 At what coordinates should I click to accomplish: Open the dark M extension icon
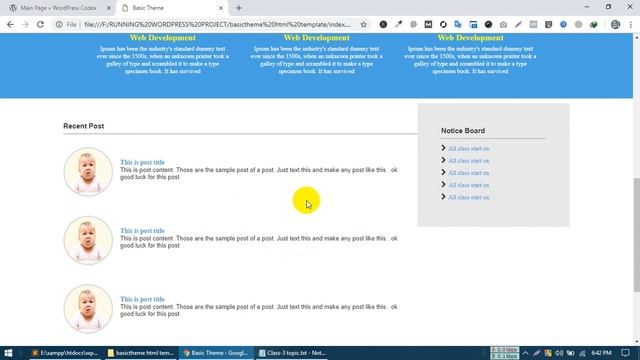point(428,24)
